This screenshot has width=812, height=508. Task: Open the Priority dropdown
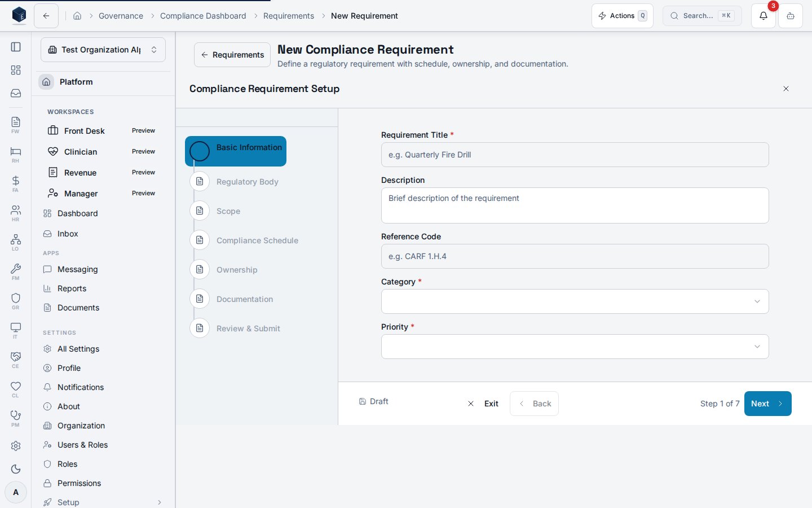click(x=575, y=347)
